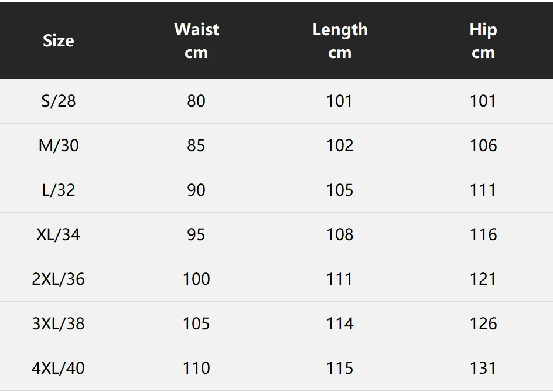Click the Size column header
Screen dimensions: 553x392
(58, 40)
